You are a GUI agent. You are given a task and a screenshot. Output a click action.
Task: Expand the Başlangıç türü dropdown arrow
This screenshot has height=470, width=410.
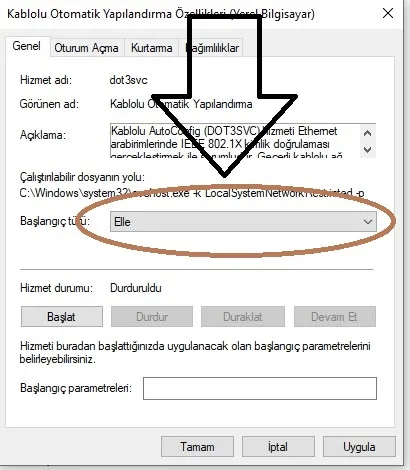tap(368, 222)
